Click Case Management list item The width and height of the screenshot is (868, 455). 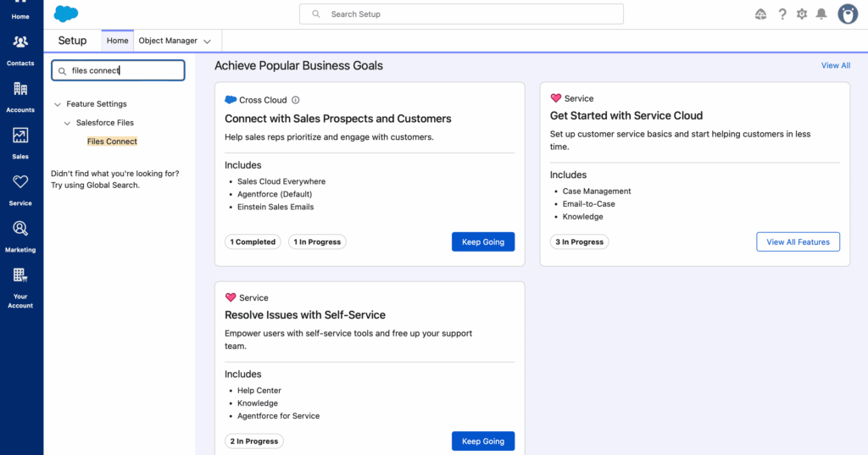(x=597, y=191)
